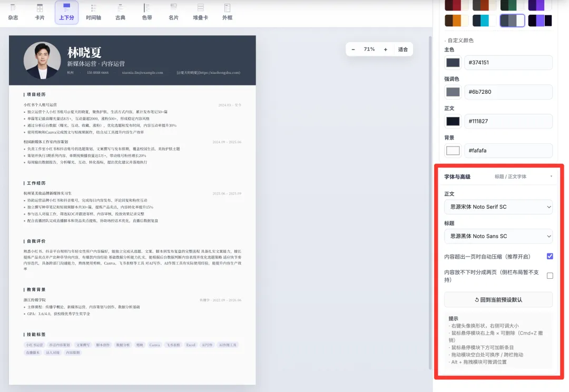This screenshot has width=569, height=392.
Task: Edit the #6b7280 accent color field
Action: [508, 92]
